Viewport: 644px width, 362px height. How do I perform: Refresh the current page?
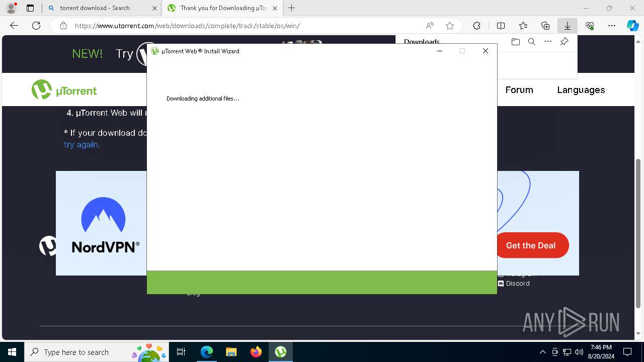36,26
